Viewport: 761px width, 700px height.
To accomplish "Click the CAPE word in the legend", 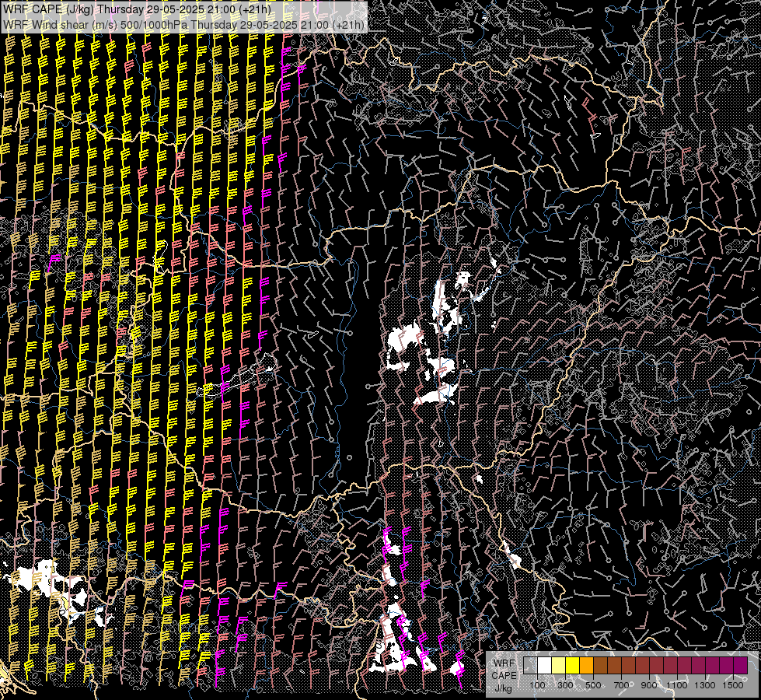I will click(504, 676).
